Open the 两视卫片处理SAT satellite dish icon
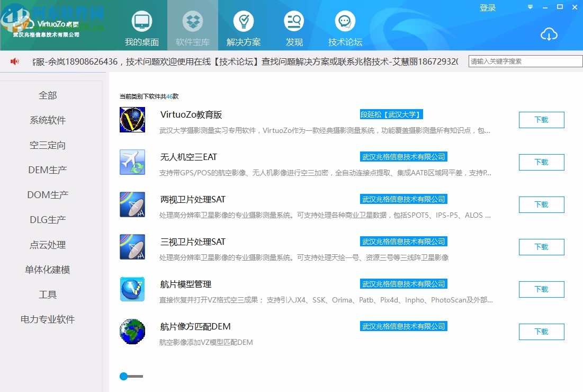Image resolution: width=583 pixels, height=392 pixels. [132, 204]
